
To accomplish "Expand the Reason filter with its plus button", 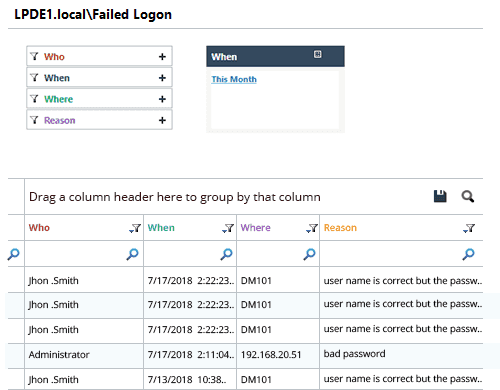I will 162,120.
